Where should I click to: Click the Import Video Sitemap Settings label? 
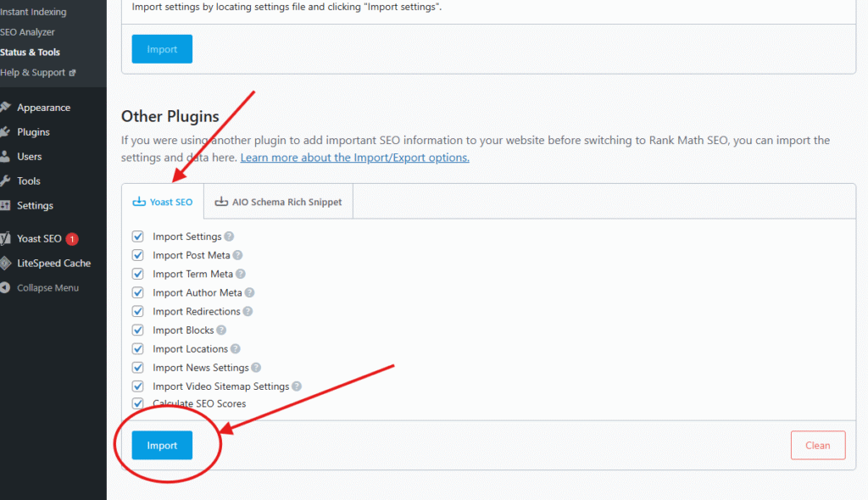pyautogui.click(x=221, y=386)
